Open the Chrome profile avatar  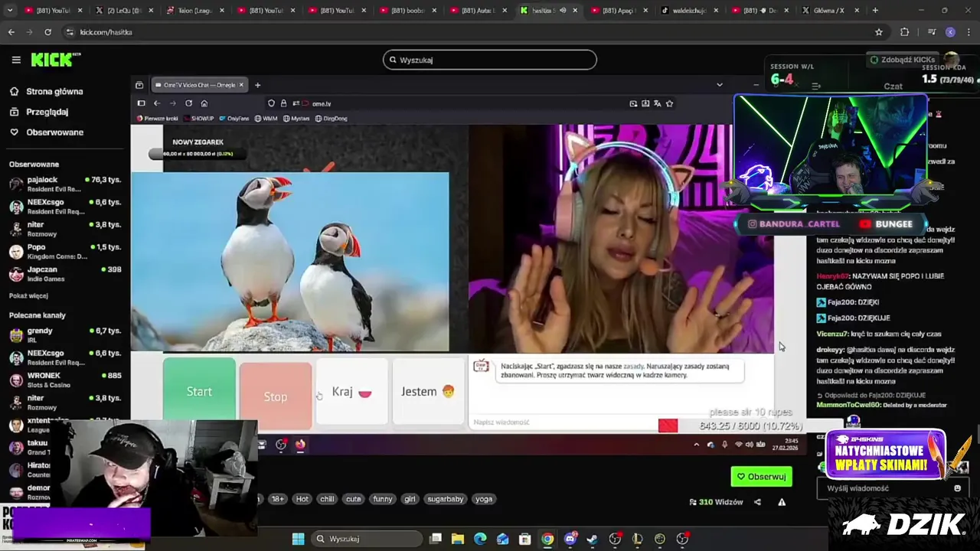950,32
